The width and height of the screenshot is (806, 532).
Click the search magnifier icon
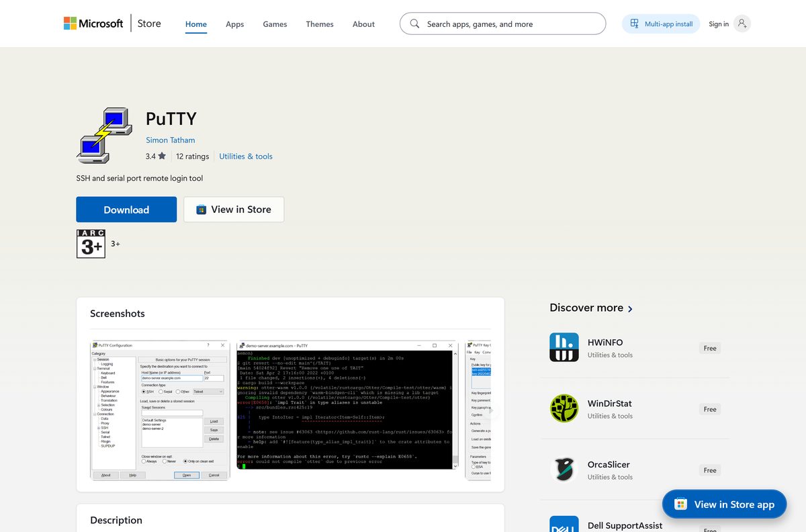click(414, 24)
